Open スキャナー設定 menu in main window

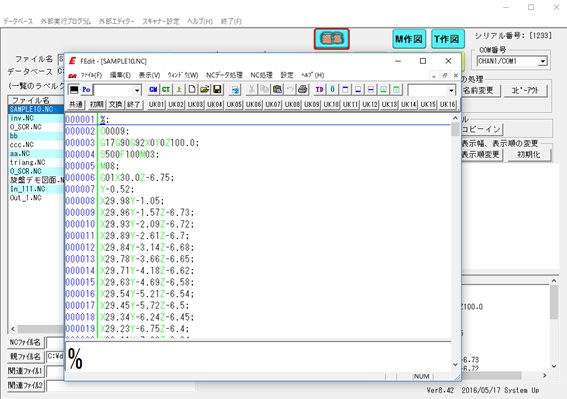(x=161, y=21)
